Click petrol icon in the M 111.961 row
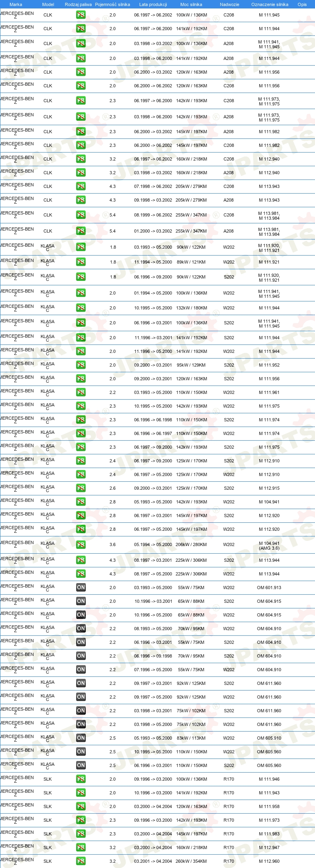 (x=81, y=392)
